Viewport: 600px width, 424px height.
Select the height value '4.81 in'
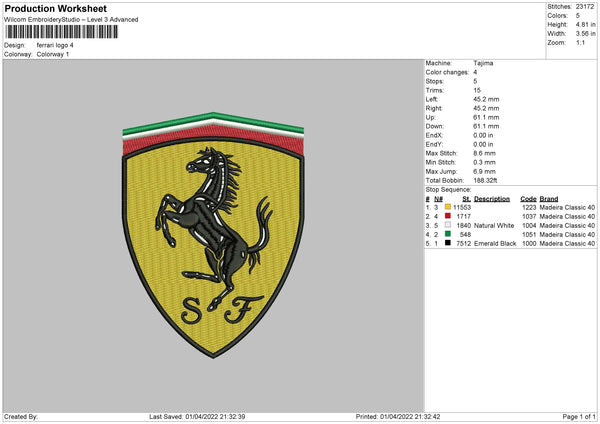[x=585, y=24]
